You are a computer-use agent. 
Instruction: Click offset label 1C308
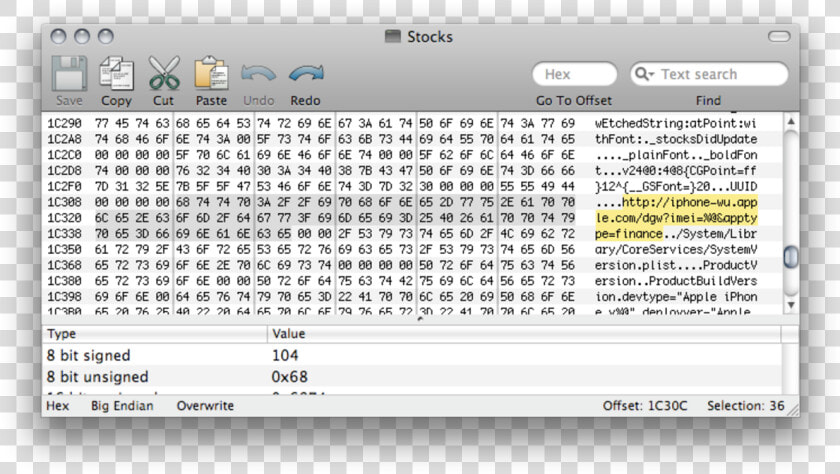(x=64, y=202)
